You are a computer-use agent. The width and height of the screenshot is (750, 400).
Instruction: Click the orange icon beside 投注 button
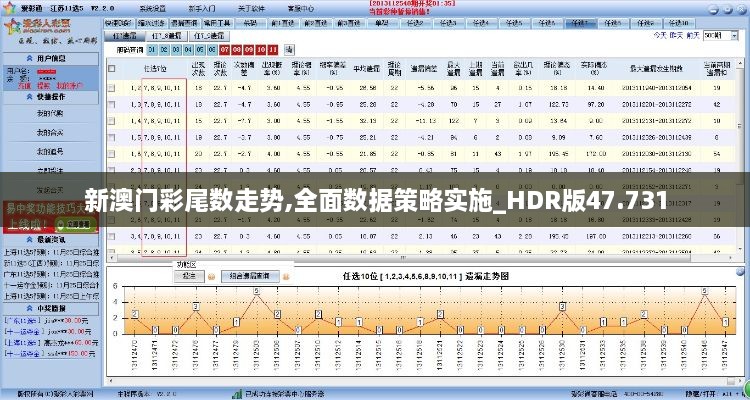[x=211, y=277]
